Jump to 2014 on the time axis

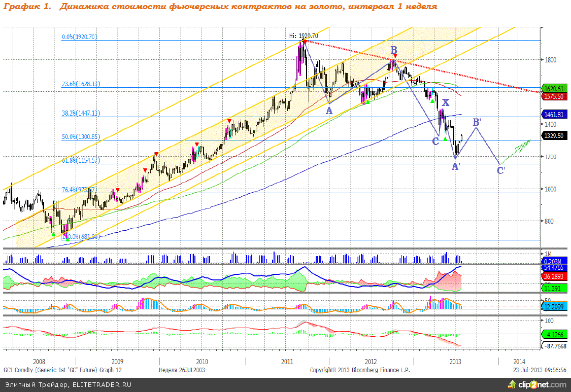(x=519, y=362)
